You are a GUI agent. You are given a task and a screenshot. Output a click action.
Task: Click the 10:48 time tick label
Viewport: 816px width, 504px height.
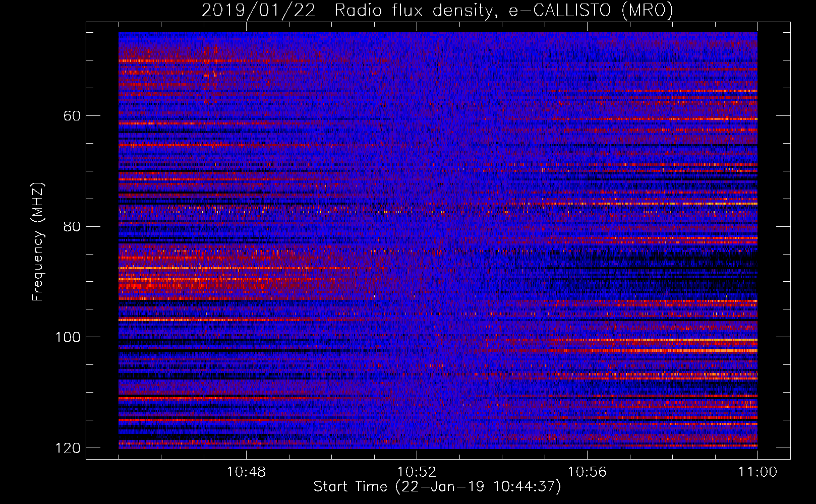click(x=246, y=472)
